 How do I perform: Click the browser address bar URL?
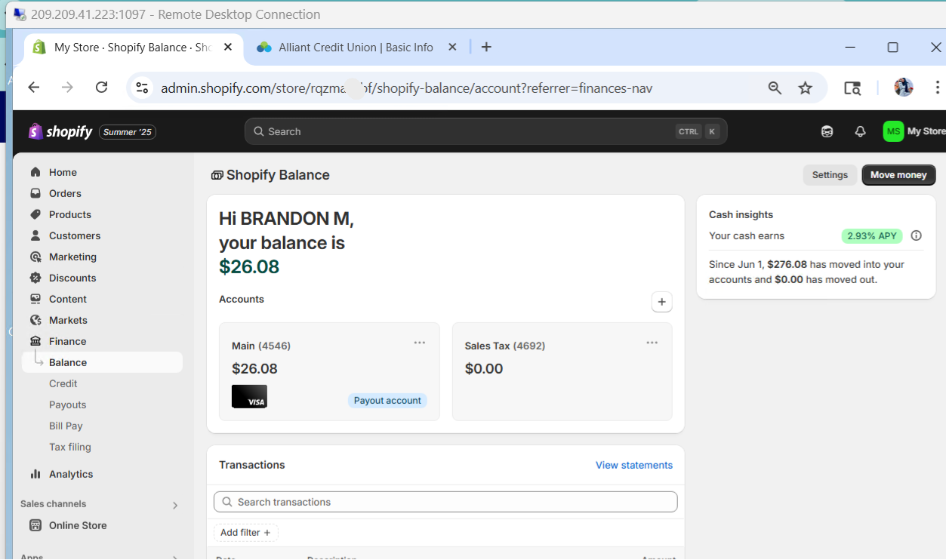click(x=407, y=88)
